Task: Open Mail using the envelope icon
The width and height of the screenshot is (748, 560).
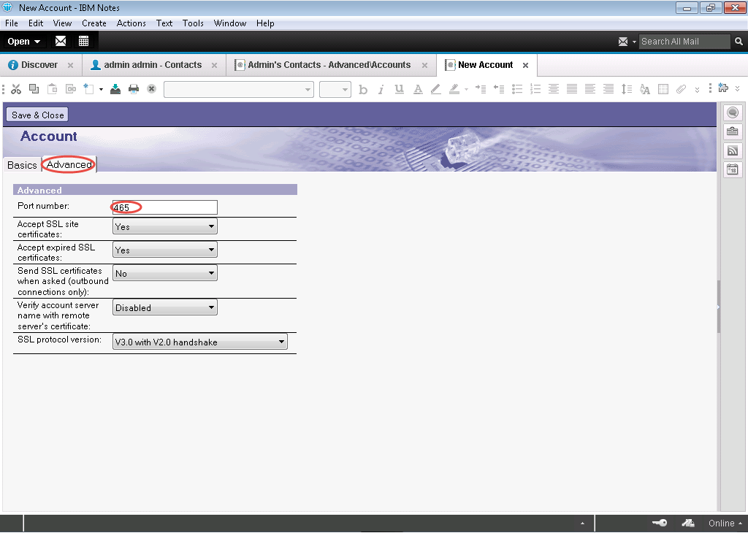Action: [x=61, y=42]
